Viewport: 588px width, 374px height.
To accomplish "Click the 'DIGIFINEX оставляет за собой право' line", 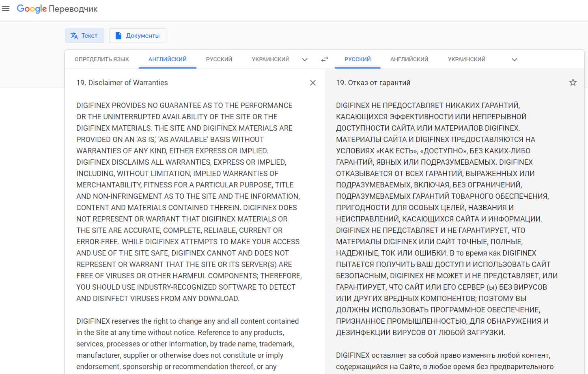I will (x=443, y=355).
